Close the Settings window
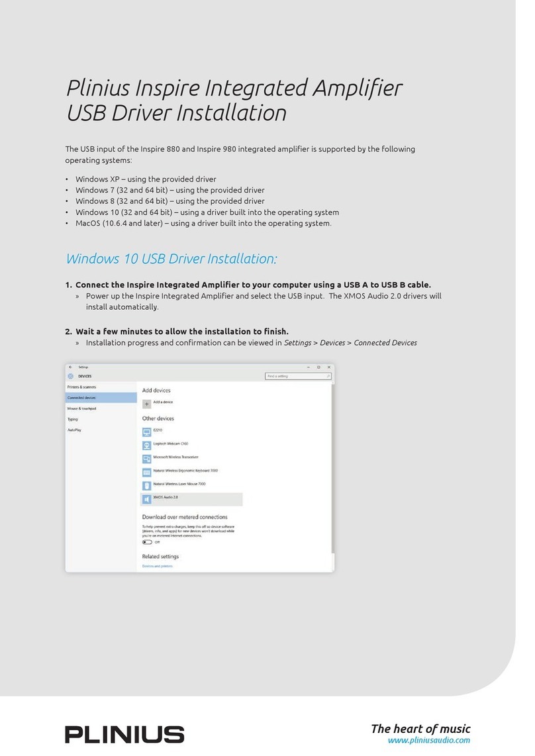535x756 pixels. pyautogui.click(x=329, y=367)
